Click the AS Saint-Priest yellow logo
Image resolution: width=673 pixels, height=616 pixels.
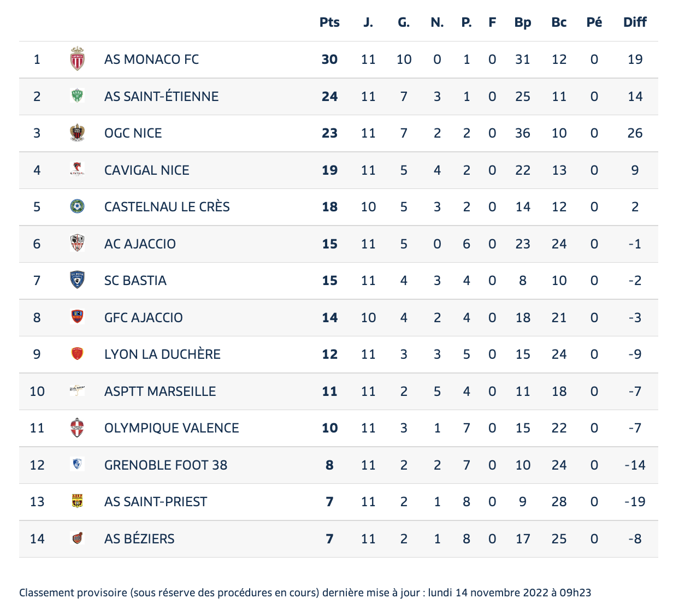[78, 501]
